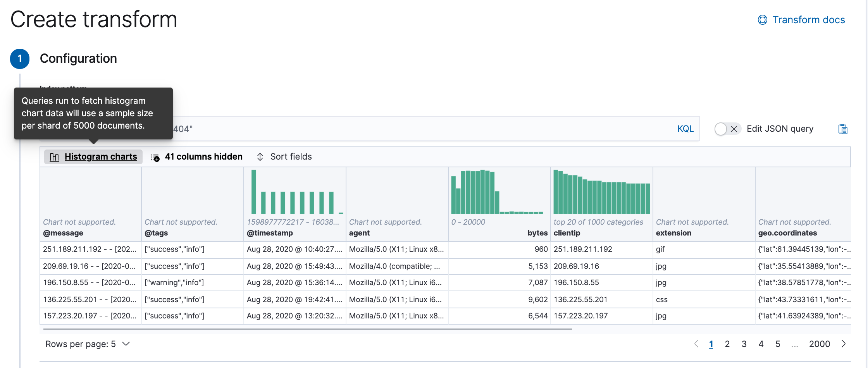Navigate to page 5

click(x=778, y=344)
